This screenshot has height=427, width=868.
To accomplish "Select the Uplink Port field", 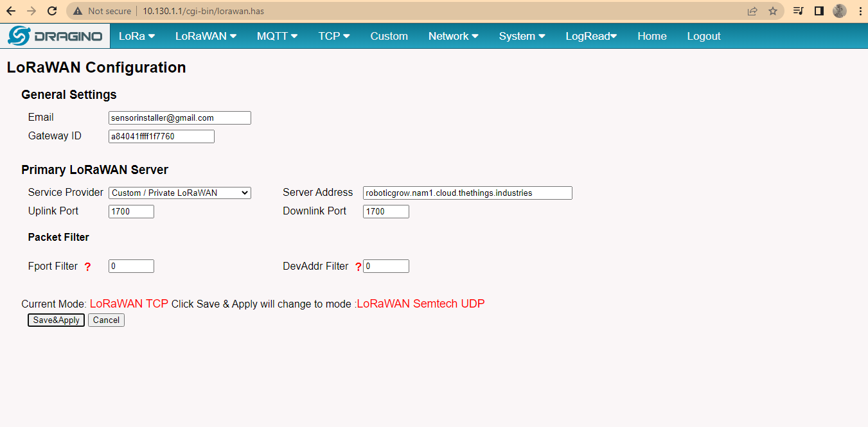I will click(x=131, y=211).
